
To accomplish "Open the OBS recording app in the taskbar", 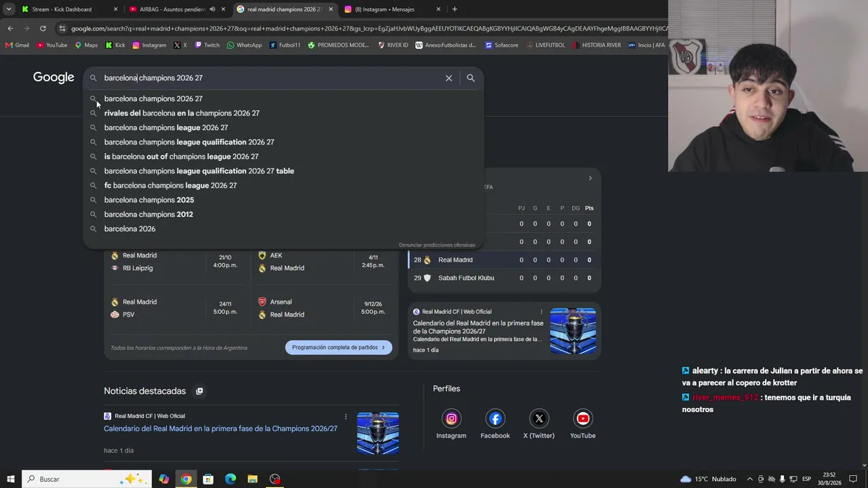I will (x=275, y=479).
